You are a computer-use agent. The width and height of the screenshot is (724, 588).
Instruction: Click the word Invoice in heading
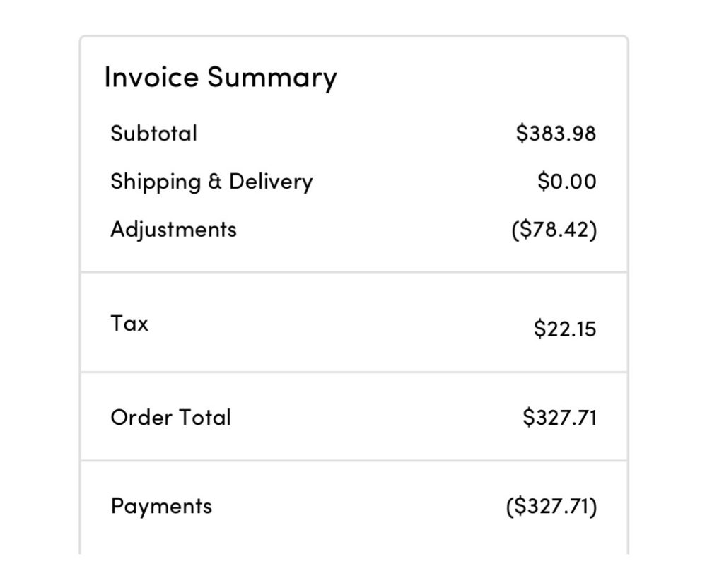[151, 77]
